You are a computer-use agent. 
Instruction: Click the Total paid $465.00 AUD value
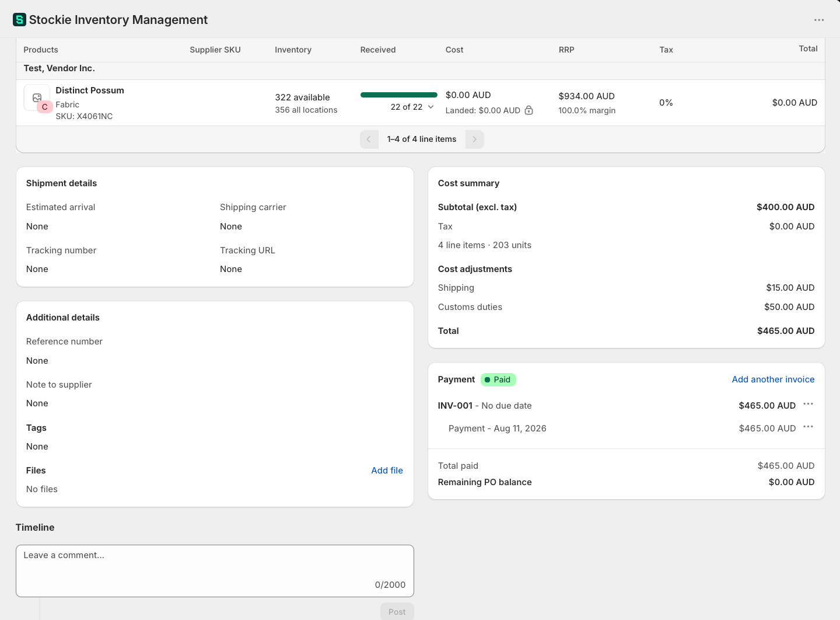tap(786, 466)
